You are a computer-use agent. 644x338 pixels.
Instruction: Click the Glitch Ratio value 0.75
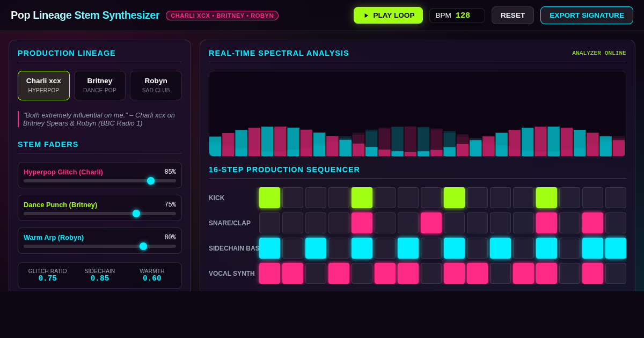click(48, 278)
